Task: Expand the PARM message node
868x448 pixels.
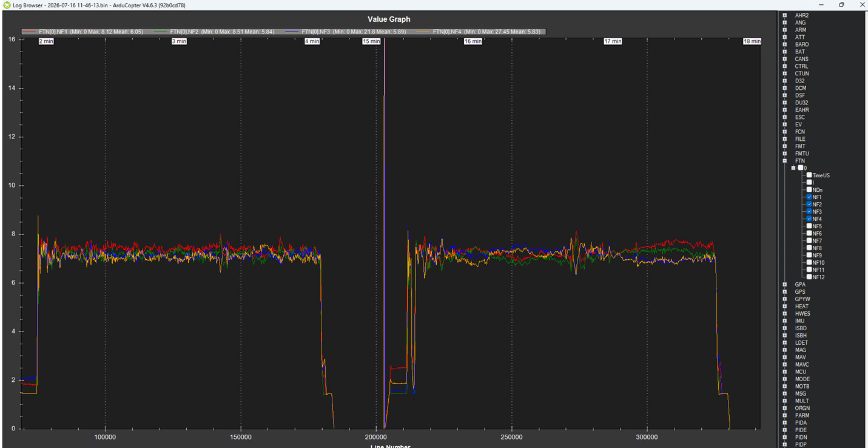Action: coord(785,416)
